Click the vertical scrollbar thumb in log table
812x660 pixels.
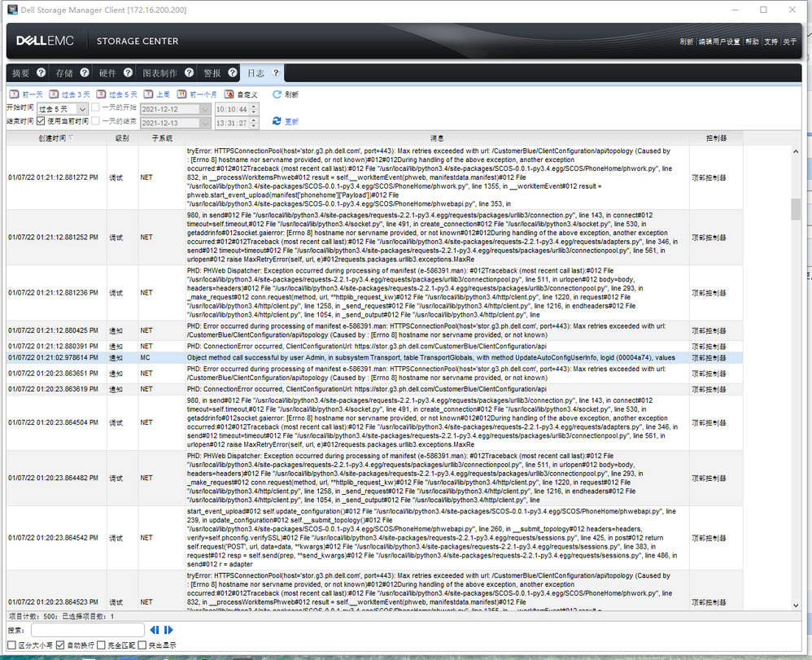pyautogui.click(x=796, y=209)
